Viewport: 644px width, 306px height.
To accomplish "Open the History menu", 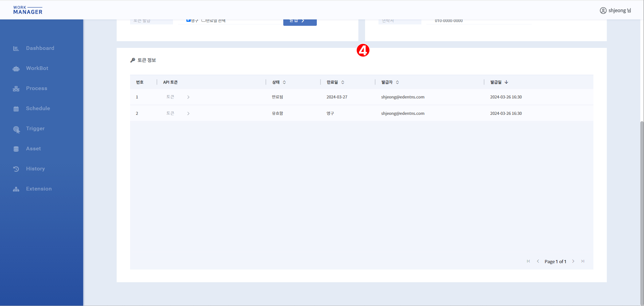I will (35, 169).
